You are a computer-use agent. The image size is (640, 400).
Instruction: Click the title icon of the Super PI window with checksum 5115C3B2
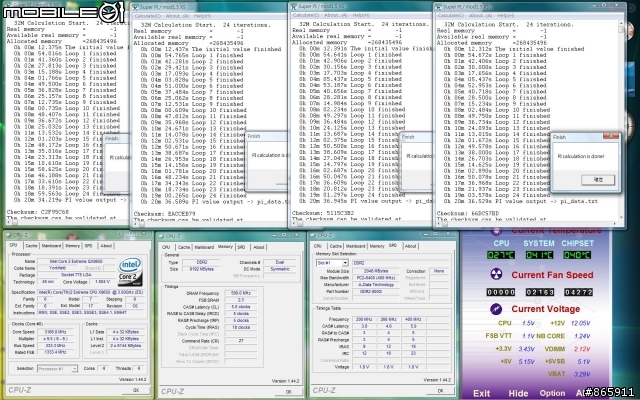[294, 6]
